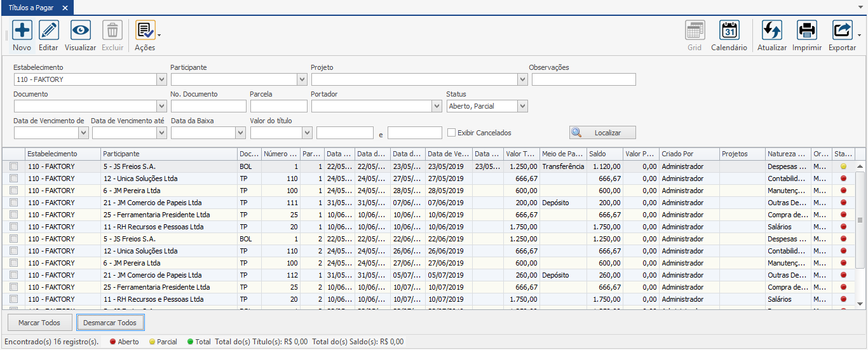
Task: Click the Editar pencil icon
Action: tap(48, 30)
